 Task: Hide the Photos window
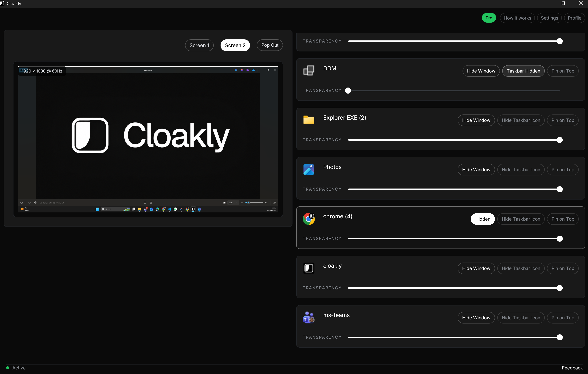(476, 170)
